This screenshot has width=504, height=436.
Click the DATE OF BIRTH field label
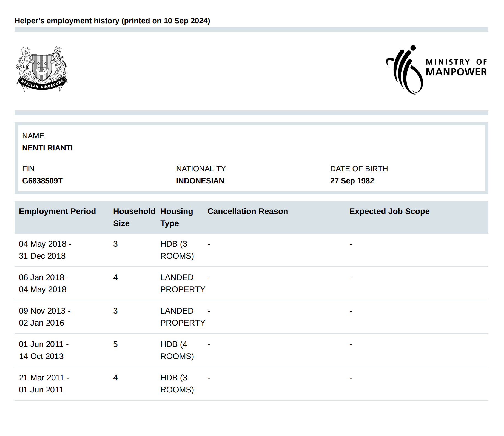click(x=359, y=169)
